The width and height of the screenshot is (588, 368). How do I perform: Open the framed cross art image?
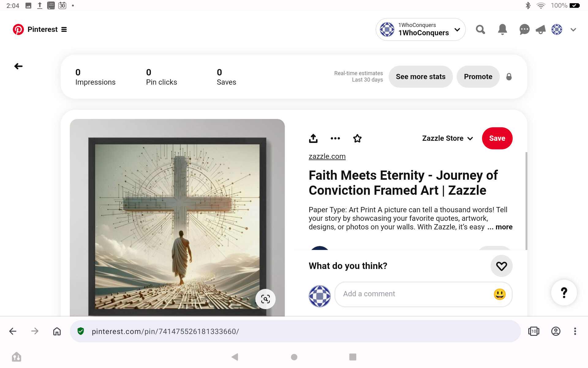(177, 217)
